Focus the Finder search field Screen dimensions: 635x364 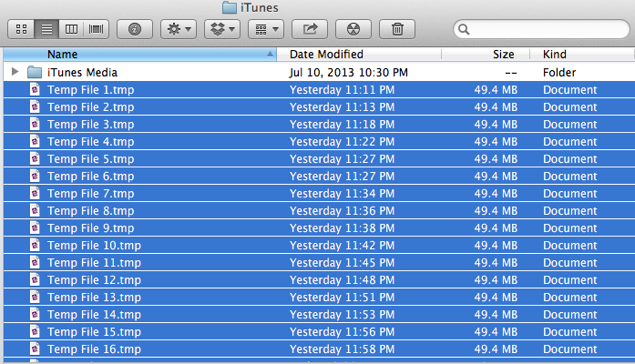click(x=541, y=29)
